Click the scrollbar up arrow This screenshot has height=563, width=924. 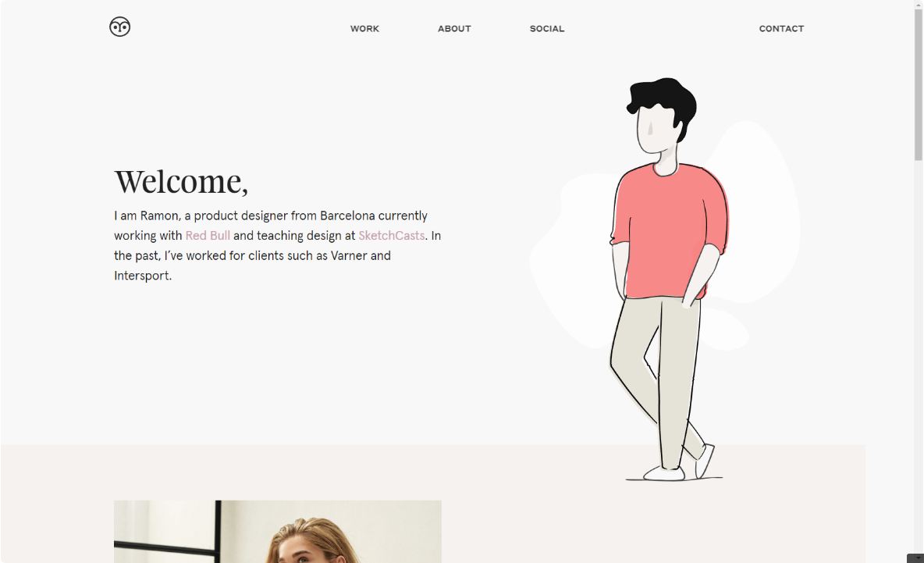coord(919,4)
